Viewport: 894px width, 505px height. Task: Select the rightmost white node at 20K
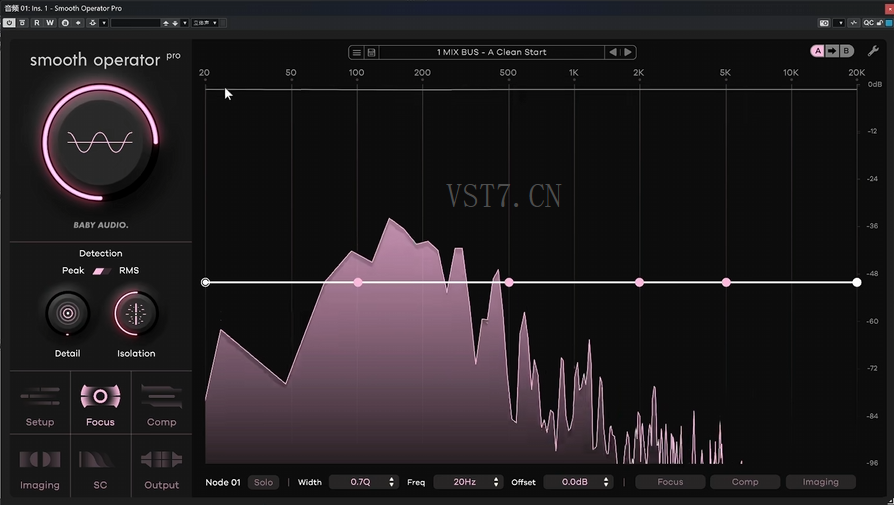[x=856, y=282]
